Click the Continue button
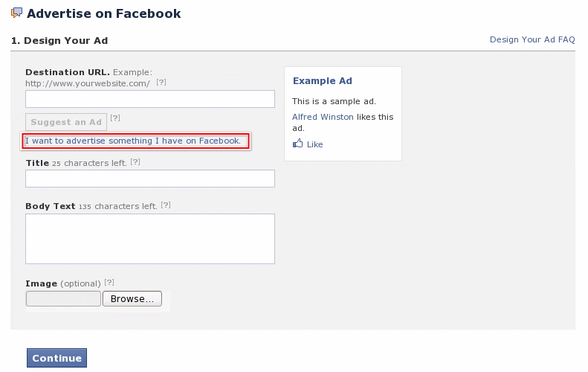This screenshot has width=588, height=372. pos(56,358)
